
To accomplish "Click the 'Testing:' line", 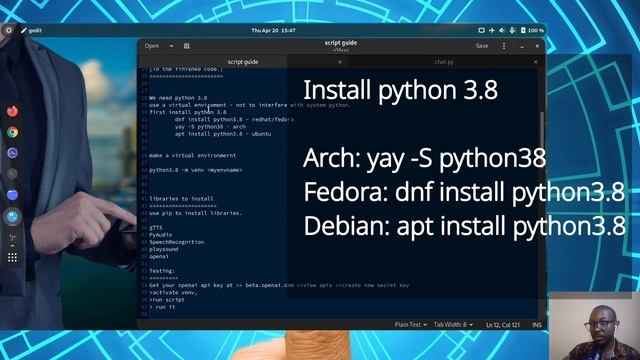I will [x=162, y=271].
